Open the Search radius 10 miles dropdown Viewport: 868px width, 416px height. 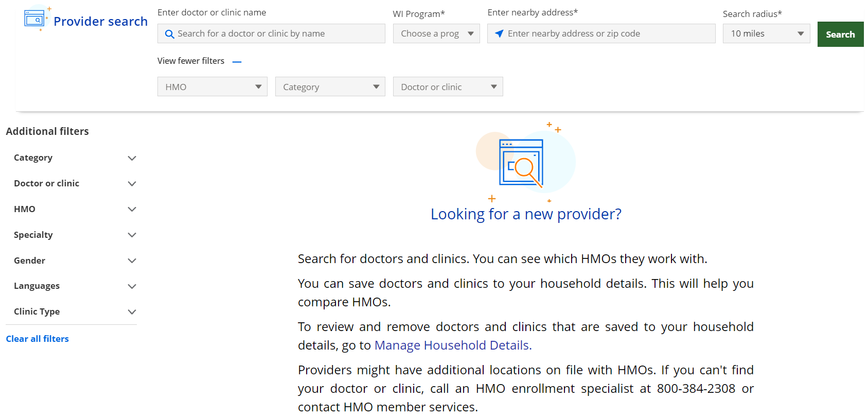pos(766,34)
